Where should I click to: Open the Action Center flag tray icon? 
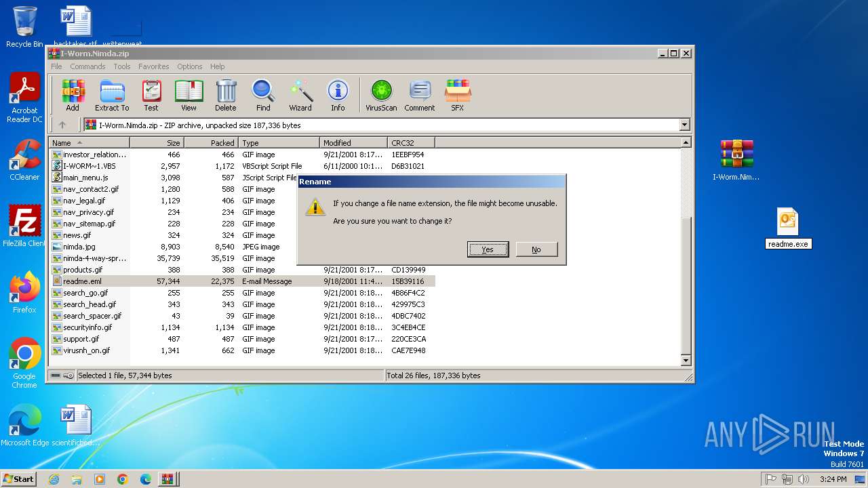(771, 479)
